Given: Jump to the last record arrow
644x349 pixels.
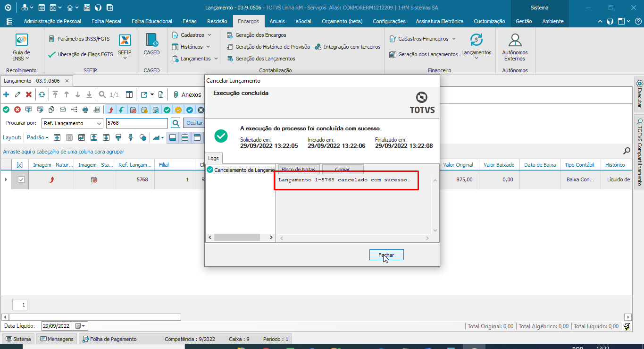Looking at the screenshot, I should [89, 94].
